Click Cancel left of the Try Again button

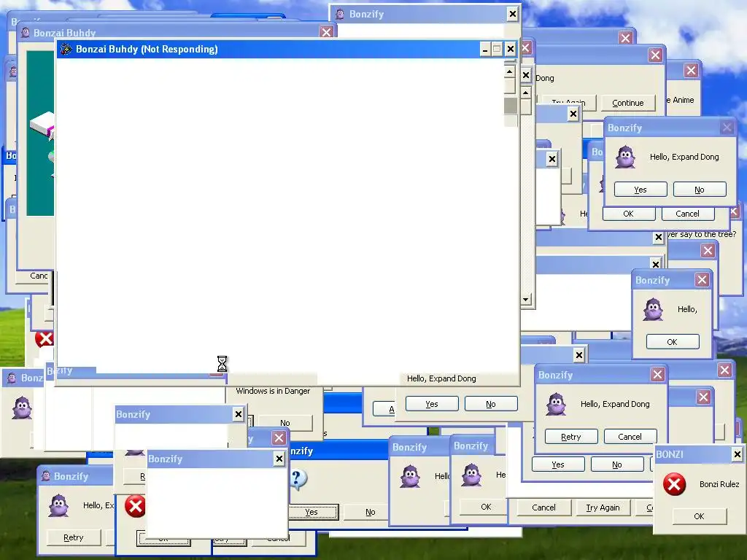coord(543,507)
